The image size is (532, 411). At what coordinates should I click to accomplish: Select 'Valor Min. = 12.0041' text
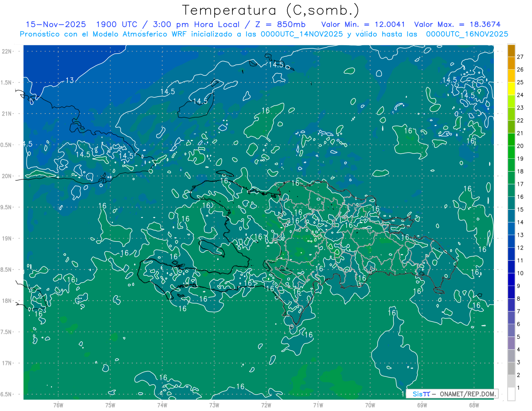[x=363, y=24]
